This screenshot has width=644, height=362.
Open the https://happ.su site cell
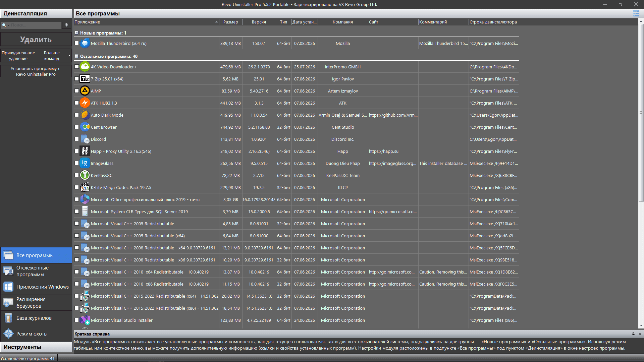[x=393, y=151]
